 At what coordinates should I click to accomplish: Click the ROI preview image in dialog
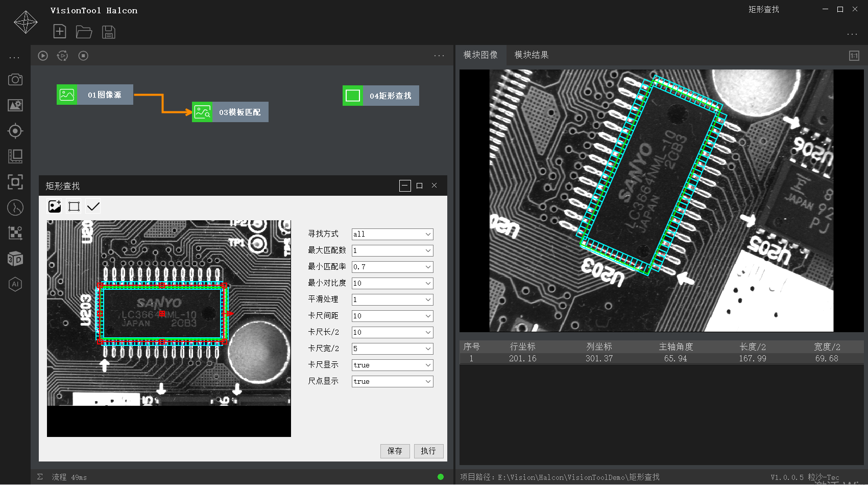coord(169,329)
